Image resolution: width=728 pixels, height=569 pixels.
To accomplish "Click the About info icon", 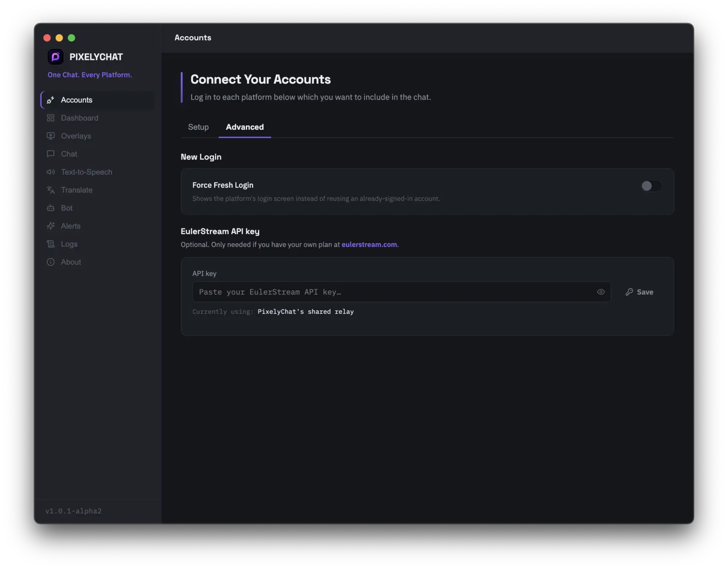I will 51,262.
